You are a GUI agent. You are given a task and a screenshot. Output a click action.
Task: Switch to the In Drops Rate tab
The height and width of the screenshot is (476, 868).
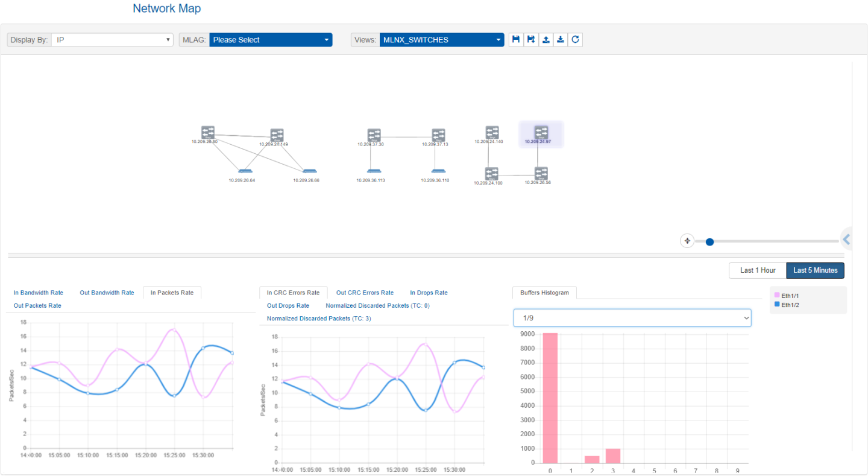click(x=429, y=293)
